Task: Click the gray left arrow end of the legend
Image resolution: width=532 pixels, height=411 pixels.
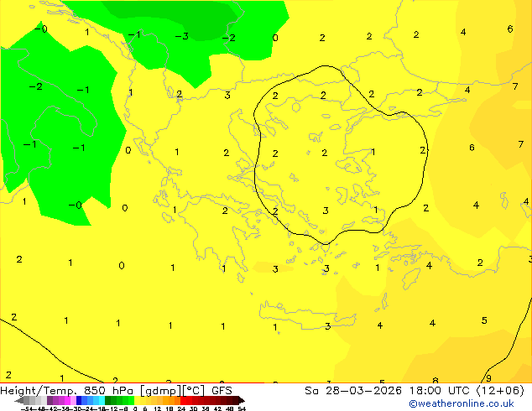Action: click(19, 400)
